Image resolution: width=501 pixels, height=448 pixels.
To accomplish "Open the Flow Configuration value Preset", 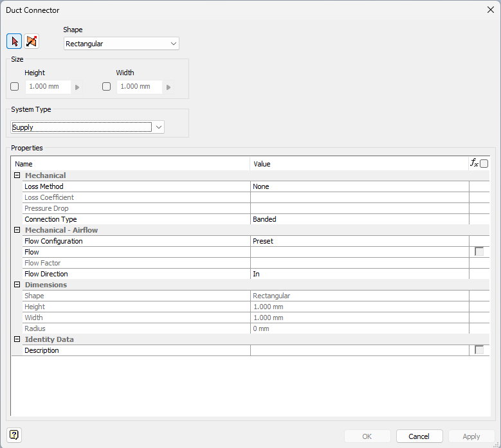I will coord(360,241).
